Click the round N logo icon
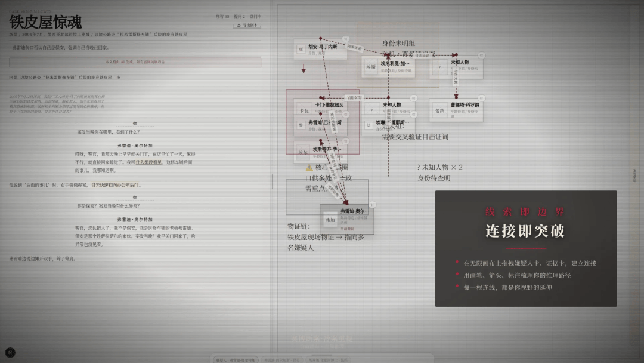Viewport: 644px width, 363px height. [10, 352]
